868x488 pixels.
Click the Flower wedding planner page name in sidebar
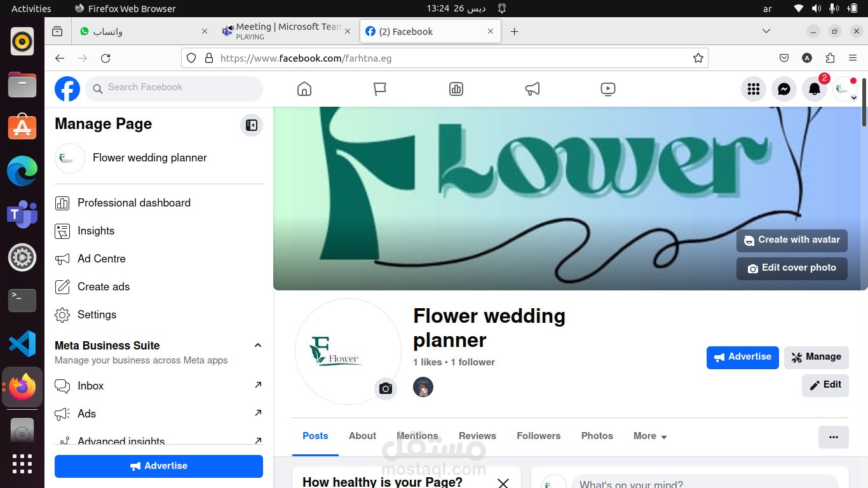[150, 158]
